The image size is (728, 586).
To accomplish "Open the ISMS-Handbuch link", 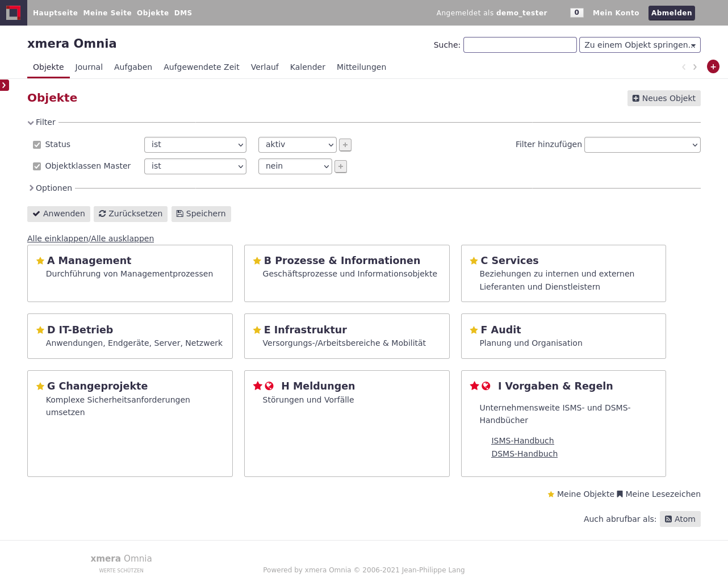I will point(522,441).
